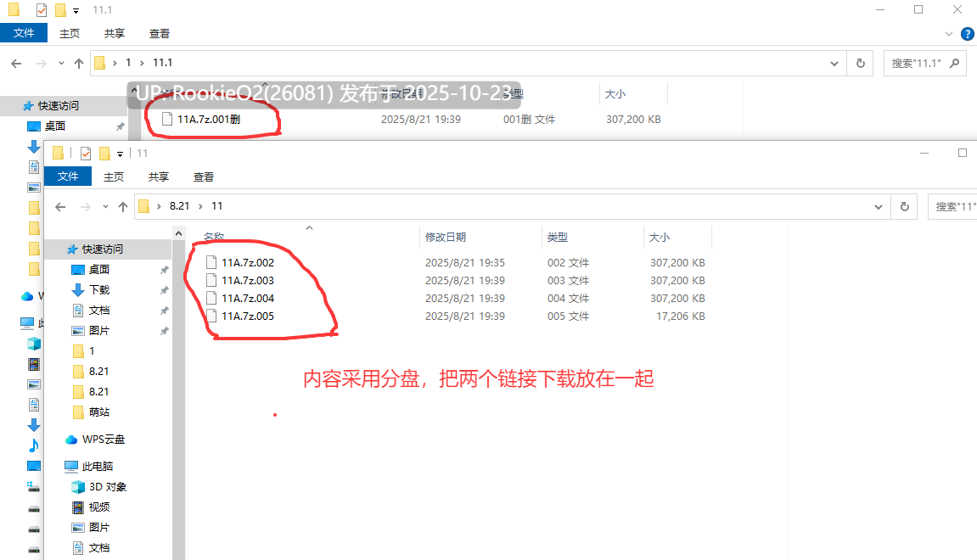
Task: Click file icon of 11A.7z.002
Action: [x=211, y=263]
